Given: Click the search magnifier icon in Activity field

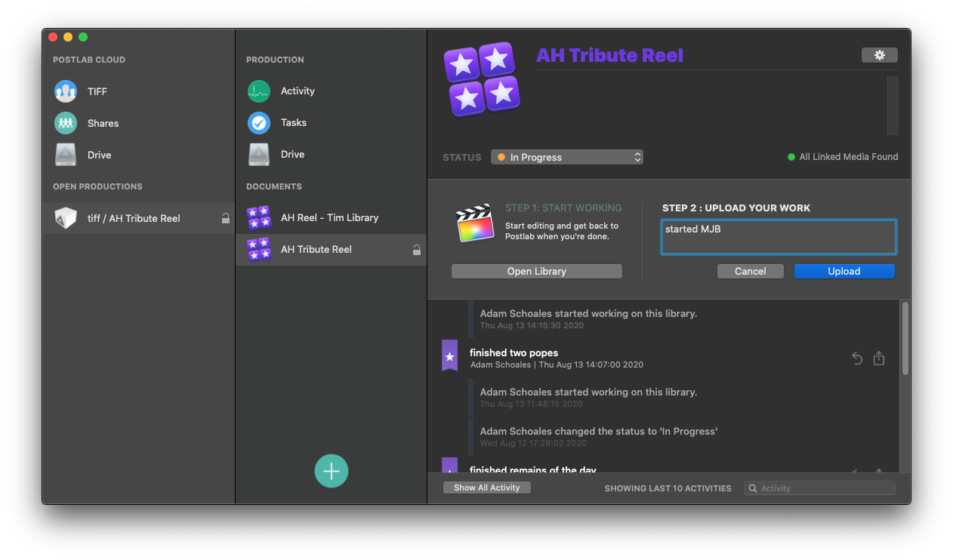Looking at the screenshot, I should click(x=753, y=488).
